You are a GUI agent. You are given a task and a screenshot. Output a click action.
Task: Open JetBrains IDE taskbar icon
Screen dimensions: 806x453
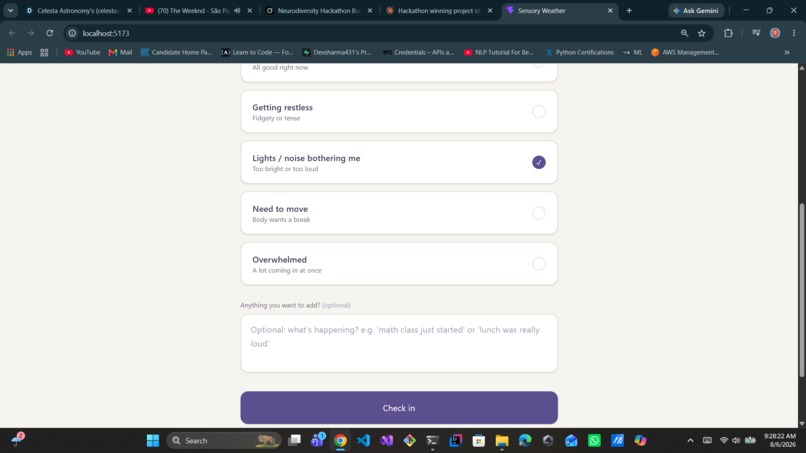(x=455, y=441)
